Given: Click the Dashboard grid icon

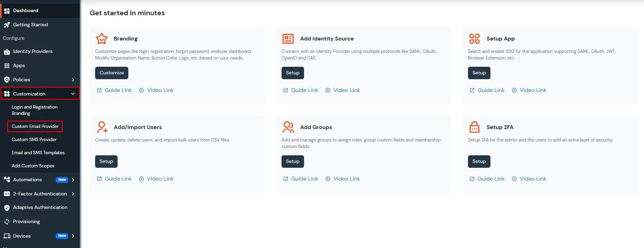Looking at the screenshot, I should (7, 11).
